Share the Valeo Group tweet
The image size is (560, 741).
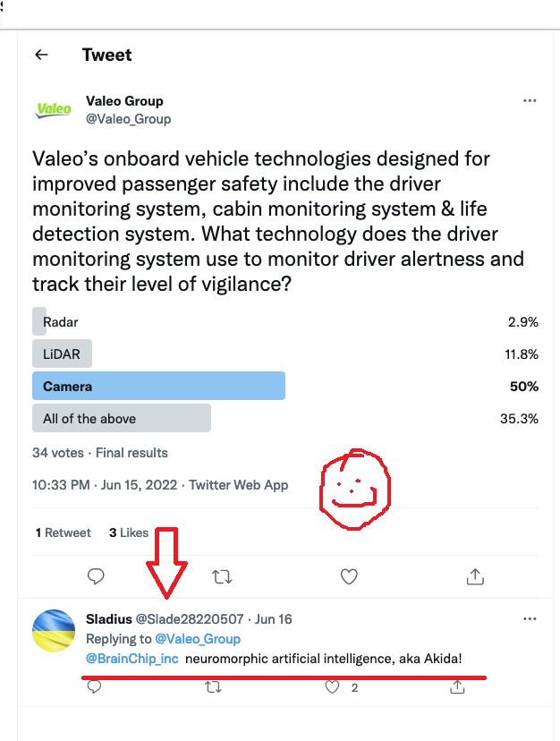coord(476,576)
